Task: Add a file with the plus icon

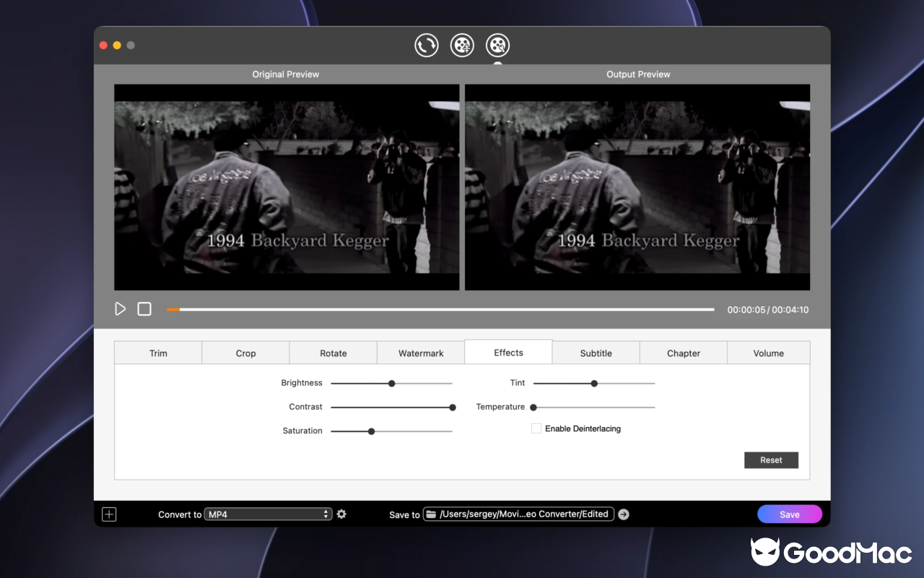Action: pos(109,514)
